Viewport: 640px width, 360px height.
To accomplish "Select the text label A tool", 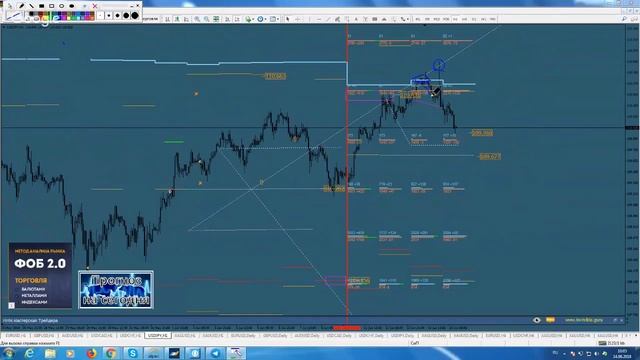I will [356, 19].
